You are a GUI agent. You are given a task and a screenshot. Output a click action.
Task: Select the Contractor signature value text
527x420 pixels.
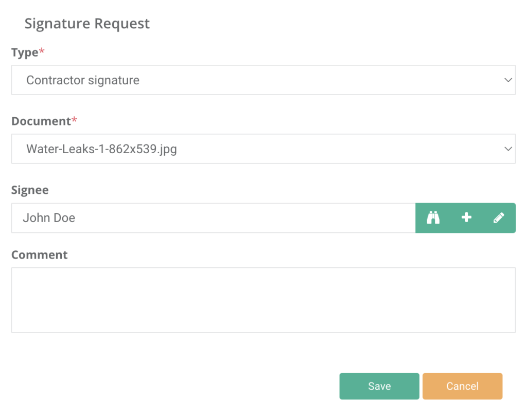pyautogui.click(x=83, y=80)
